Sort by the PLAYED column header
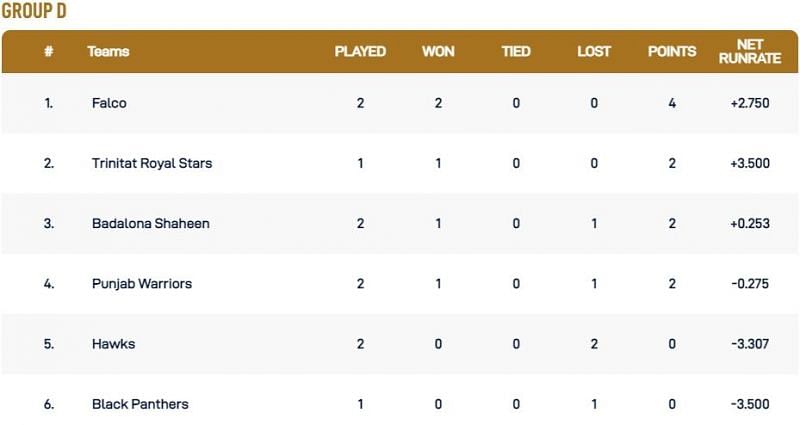This screenshot has width=800, height=425. click(360, 51)
